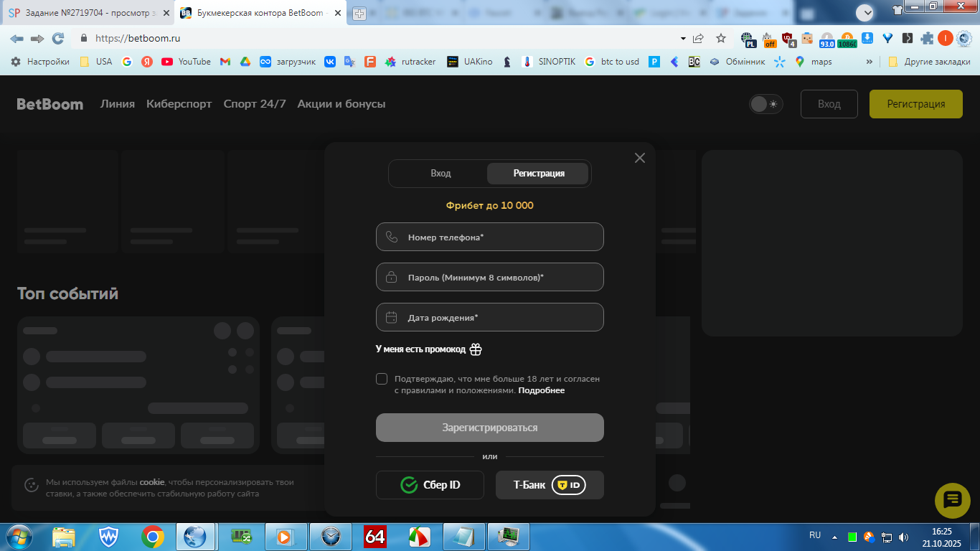Open the Gmail bookmark icon
Image resolution: width=980 pixels, height=551 pixels.
[x=225, y=62]
